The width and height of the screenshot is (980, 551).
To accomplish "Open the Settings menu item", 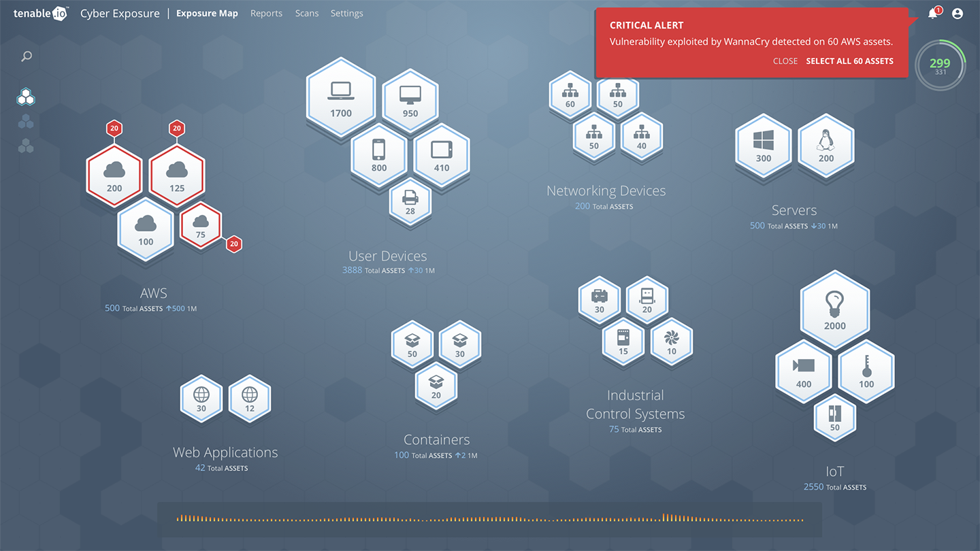I will (346, 14).
